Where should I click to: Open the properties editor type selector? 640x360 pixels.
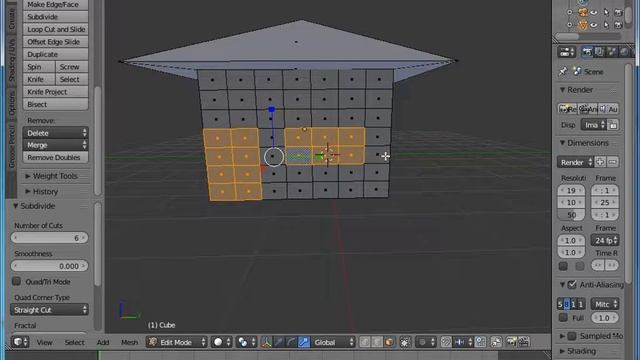tap(566, 52)
